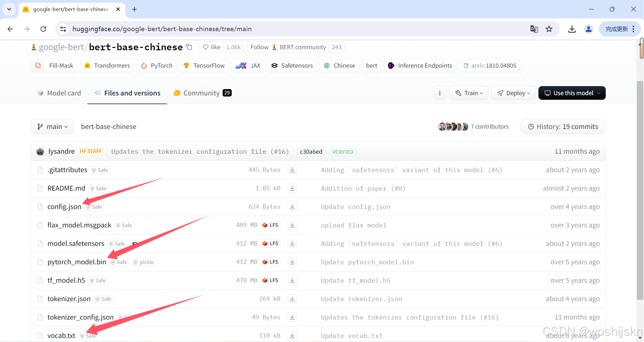Viewport: 644px width, 342px height.
Task: Bookmark this page with the star
Action: 549,29
